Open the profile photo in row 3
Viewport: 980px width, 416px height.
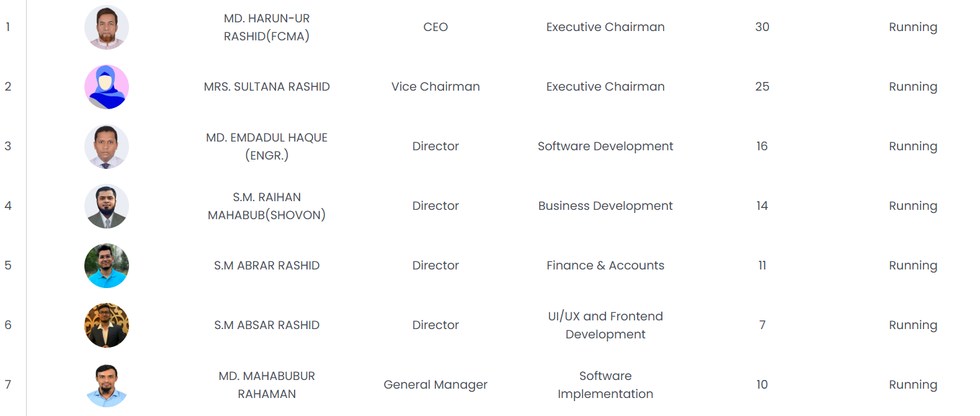[107, 147]
